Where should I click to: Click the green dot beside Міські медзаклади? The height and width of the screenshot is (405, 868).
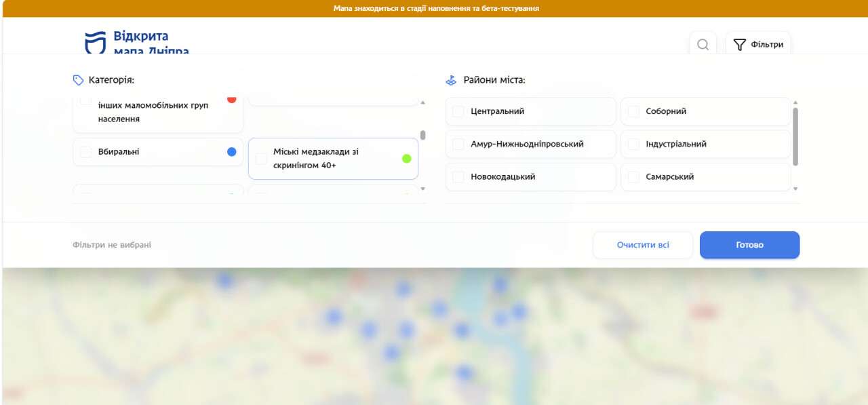[407, 159]
